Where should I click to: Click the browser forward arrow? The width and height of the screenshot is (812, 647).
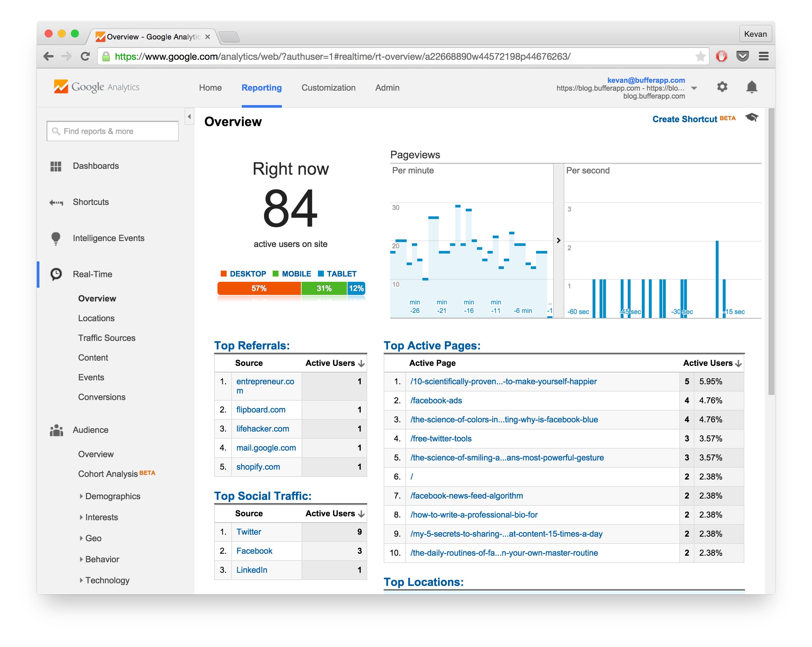pyautogui.click(x=67, y=56)
